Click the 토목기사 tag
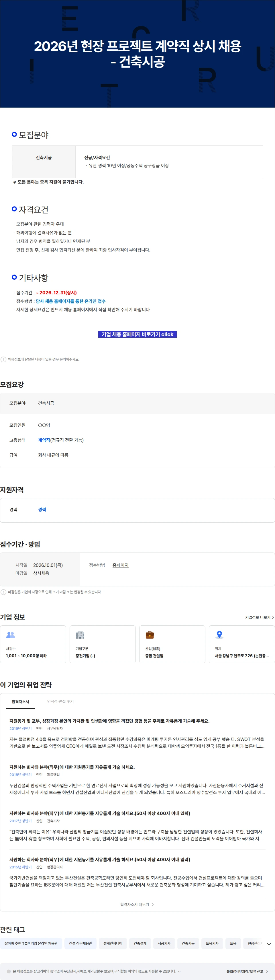 point(212,943)
